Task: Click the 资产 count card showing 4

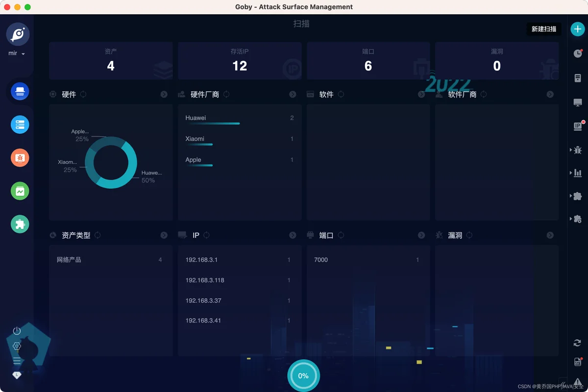Action: pyautogui.click(x=111, y=61)
